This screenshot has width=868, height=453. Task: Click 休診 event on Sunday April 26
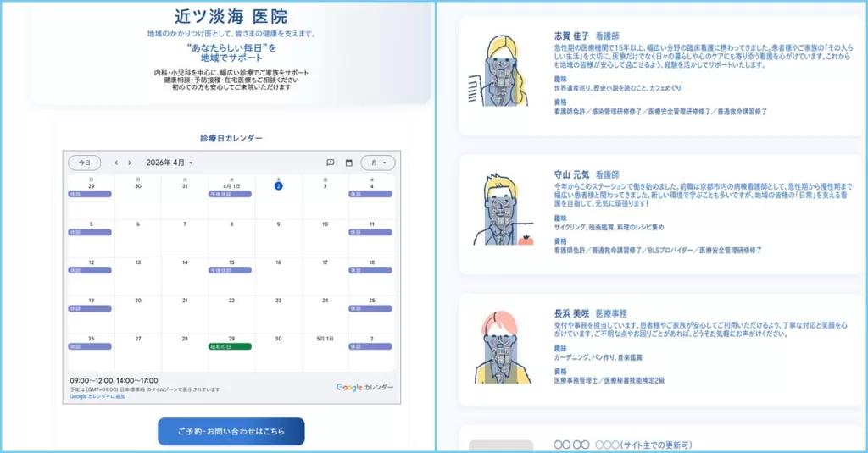coord(90,346)
